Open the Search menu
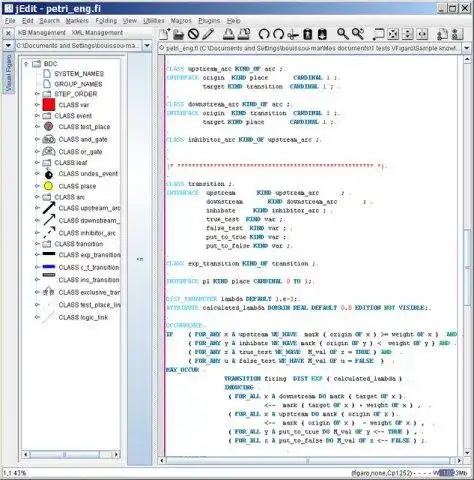Image resolution: width=474 pixels, height=480 pixels. [x=49, y=21]
